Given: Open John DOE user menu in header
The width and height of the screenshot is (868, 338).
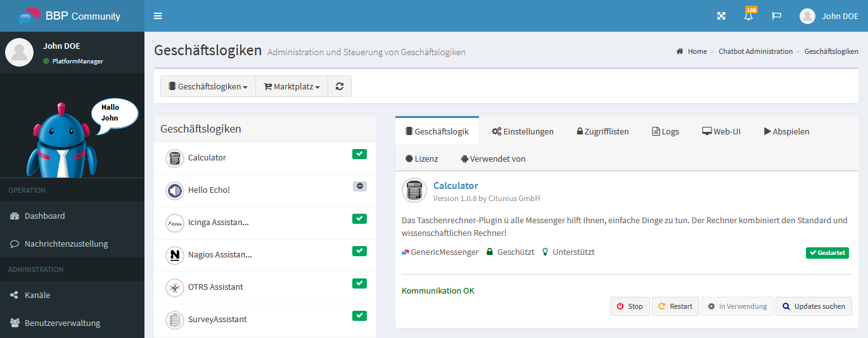Looking at the screenshot, I should pos(829,16).
